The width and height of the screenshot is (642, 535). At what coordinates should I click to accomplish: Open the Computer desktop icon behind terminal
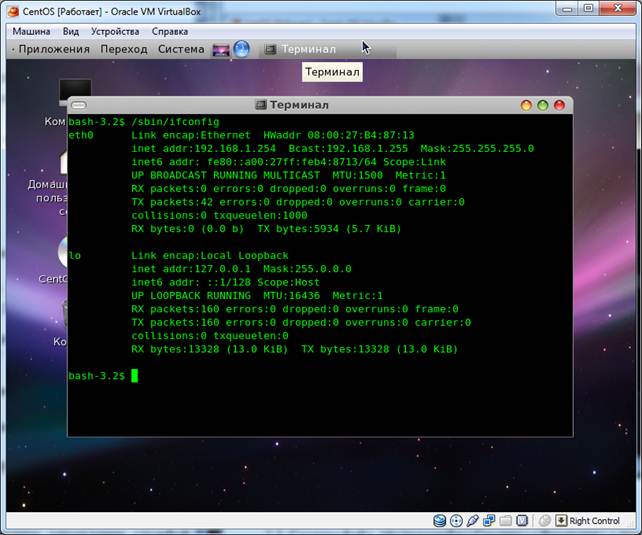tap(75, 89)
